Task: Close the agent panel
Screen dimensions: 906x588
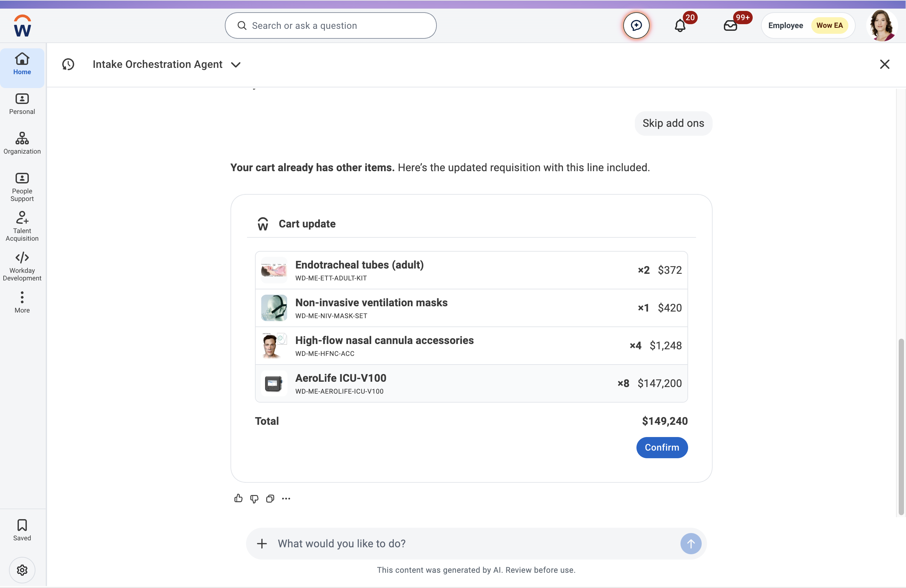Action: 884,64
